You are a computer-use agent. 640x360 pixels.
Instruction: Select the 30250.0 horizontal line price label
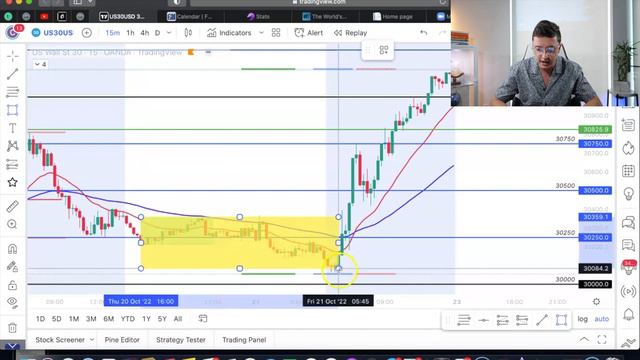point(595,238)
